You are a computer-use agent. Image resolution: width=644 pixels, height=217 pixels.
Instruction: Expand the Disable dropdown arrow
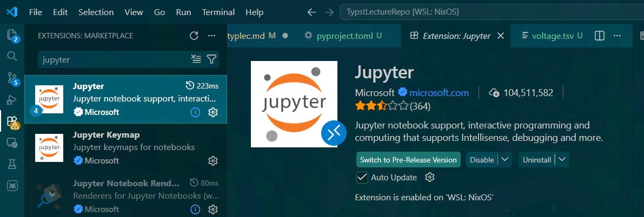pos(505,160)
